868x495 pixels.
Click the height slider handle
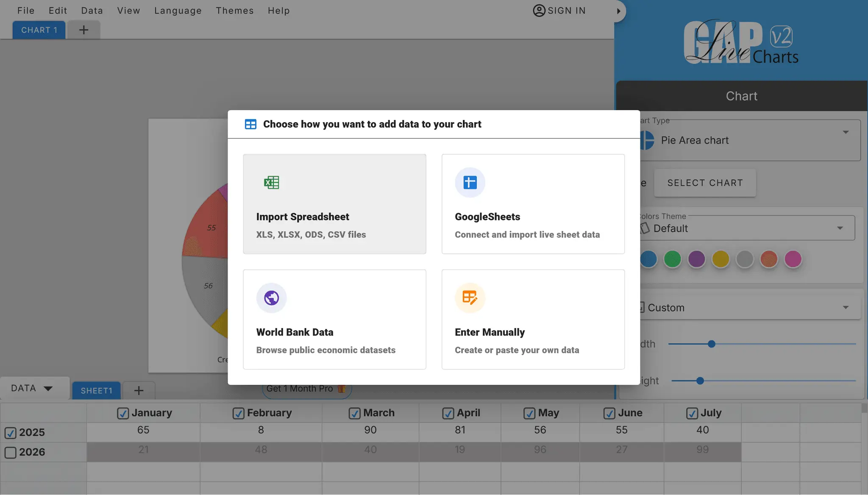point(700,381)
